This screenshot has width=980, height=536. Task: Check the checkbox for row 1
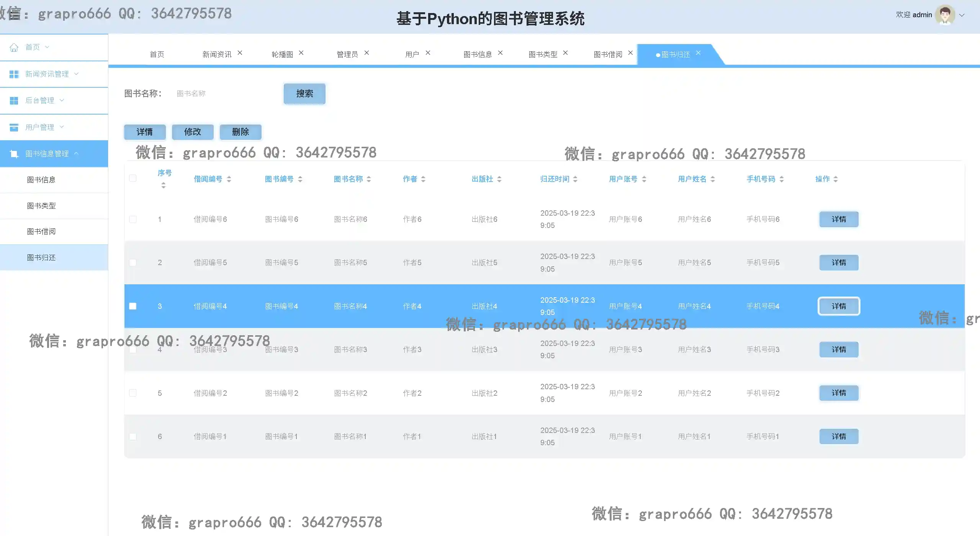[x=133, y=219]
